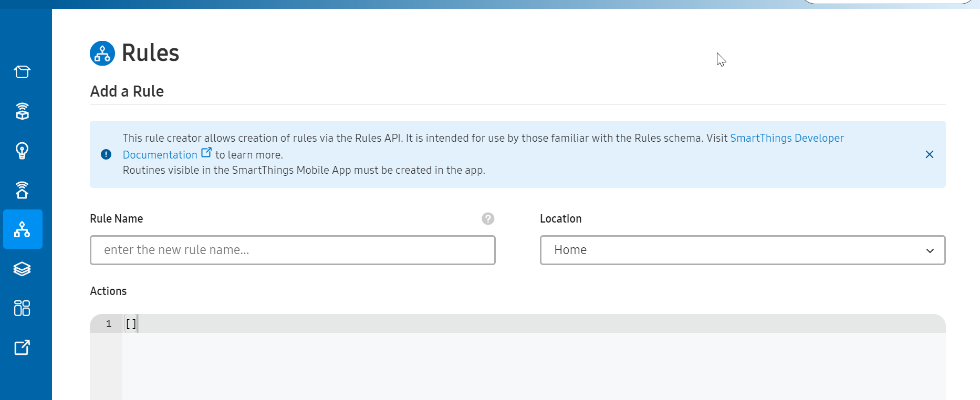Image resolution: width=980 pixels, height=400 pixels.
Task: Click inside the Actions code editor
Action: [525, 362]
